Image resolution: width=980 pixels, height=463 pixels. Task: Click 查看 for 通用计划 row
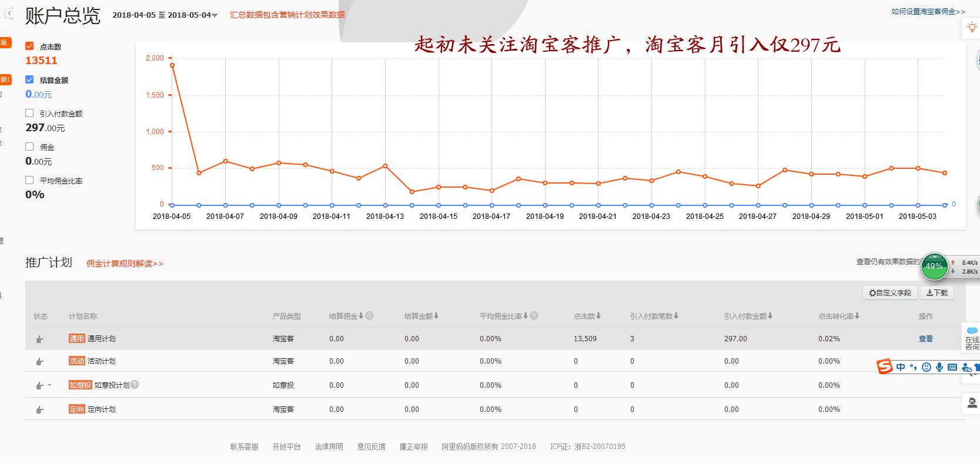[x=926, y=339]
